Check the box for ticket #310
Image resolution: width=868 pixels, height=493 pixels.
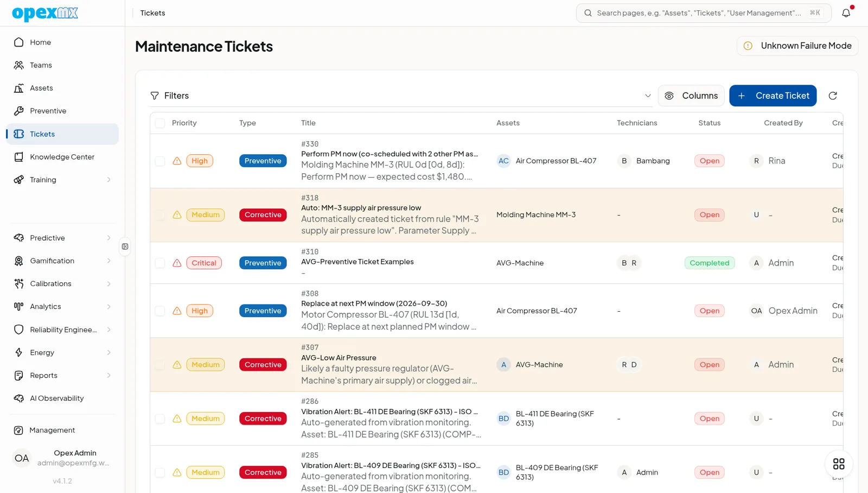[160, 263]
